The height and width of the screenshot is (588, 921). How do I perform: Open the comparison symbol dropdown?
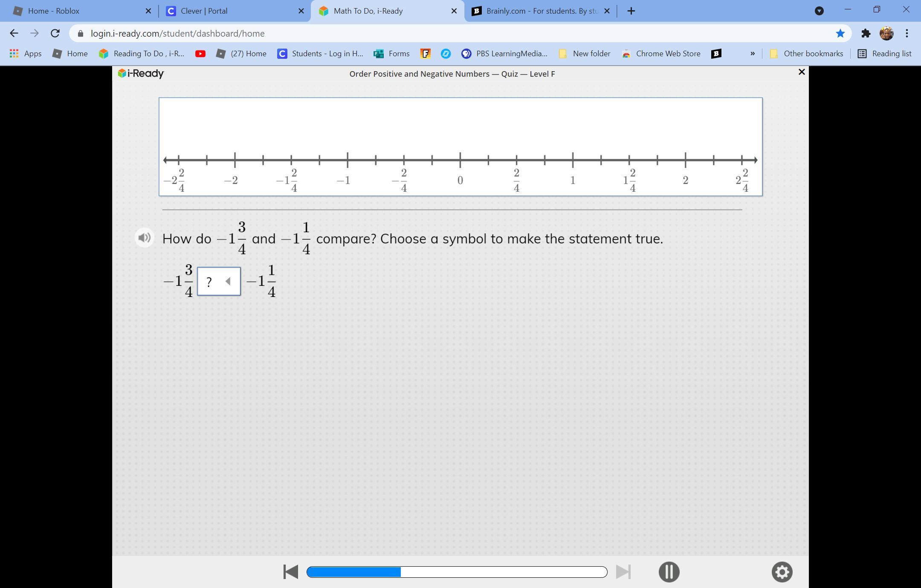(219, 281)
